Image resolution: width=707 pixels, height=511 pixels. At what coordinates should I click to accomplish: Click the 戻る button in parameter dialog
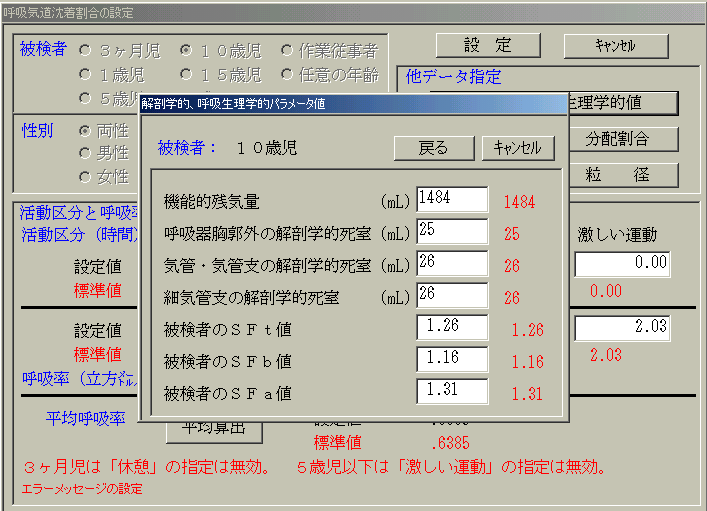(433, 148)
